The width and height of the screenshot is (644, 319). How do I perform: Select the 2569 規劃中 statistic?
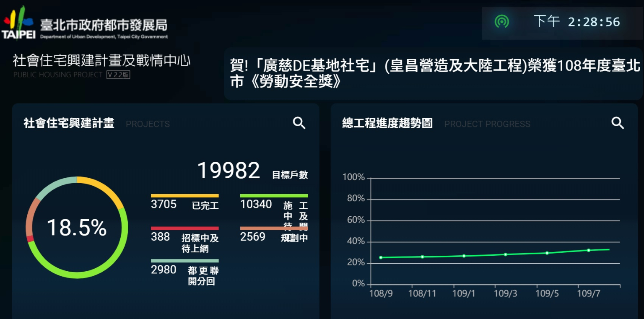tap(274, 236)
